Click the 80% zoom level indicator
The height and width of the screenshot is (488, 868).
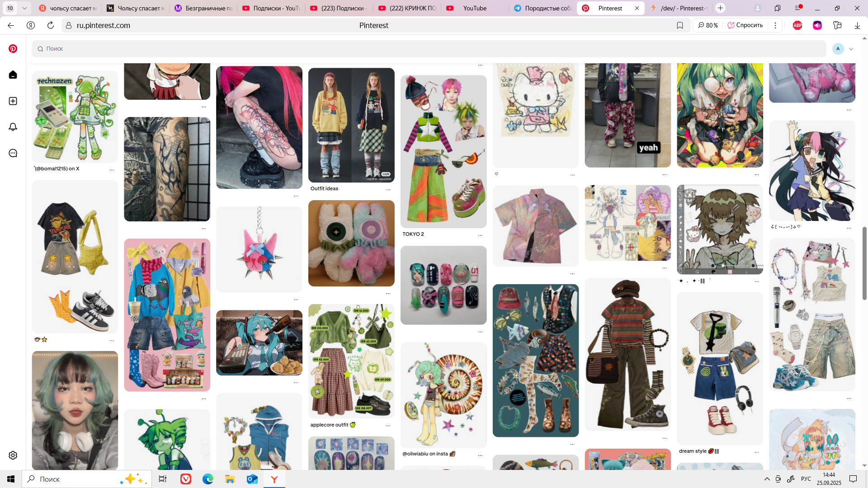(x=708, y=25)
